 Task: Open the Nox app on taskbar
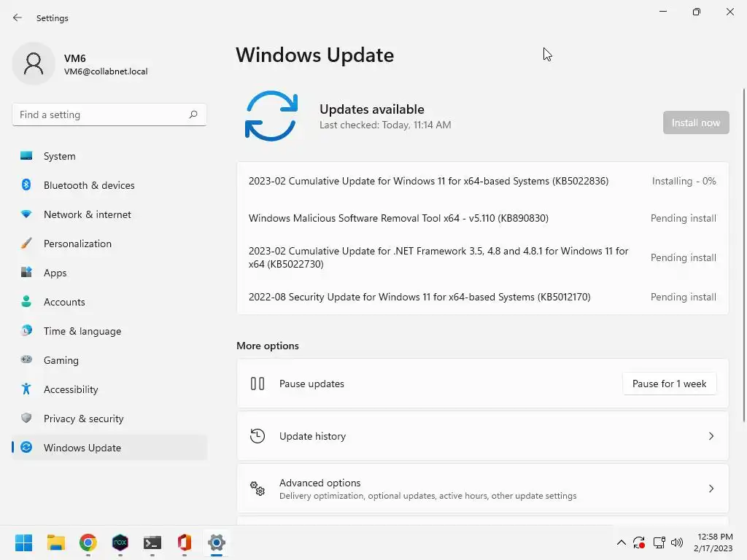pos(120,542)
